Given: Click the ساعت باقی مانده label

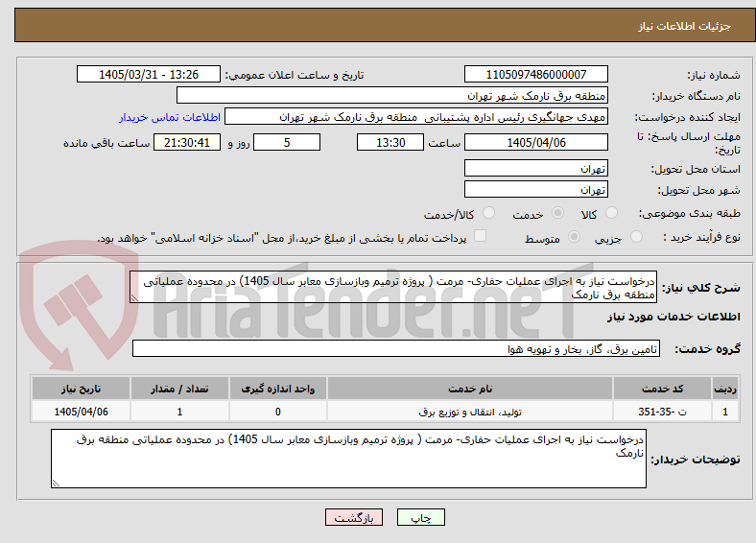Looking at the screenshot, I should tap(106, 143).
